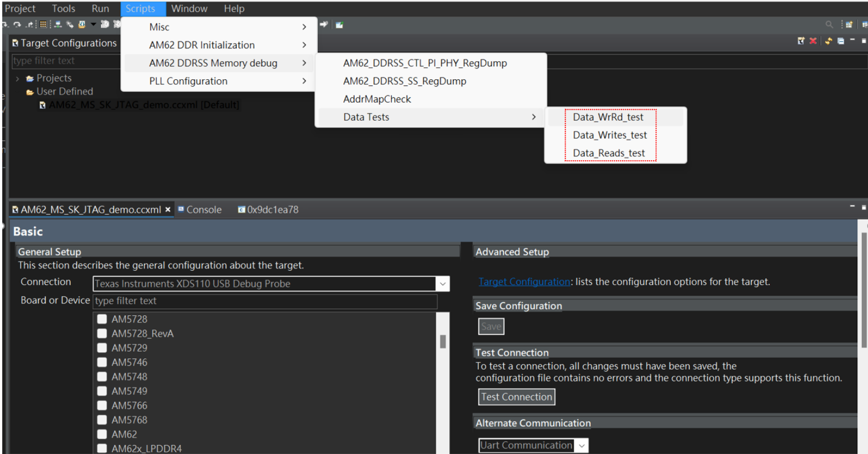This screenshot has width=868, height=454.
Task: Click the Test Connection button
Action: coord(517,397)
